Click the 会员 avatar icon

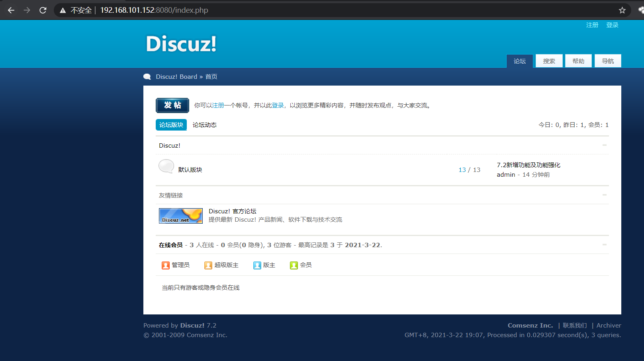pos(294,265)
